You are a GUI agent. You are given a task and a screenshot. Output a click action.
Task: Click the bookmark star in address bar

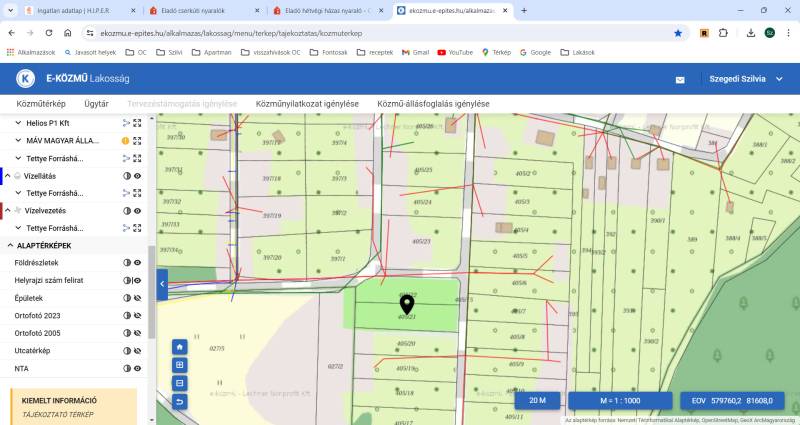(x=678, y=33)
